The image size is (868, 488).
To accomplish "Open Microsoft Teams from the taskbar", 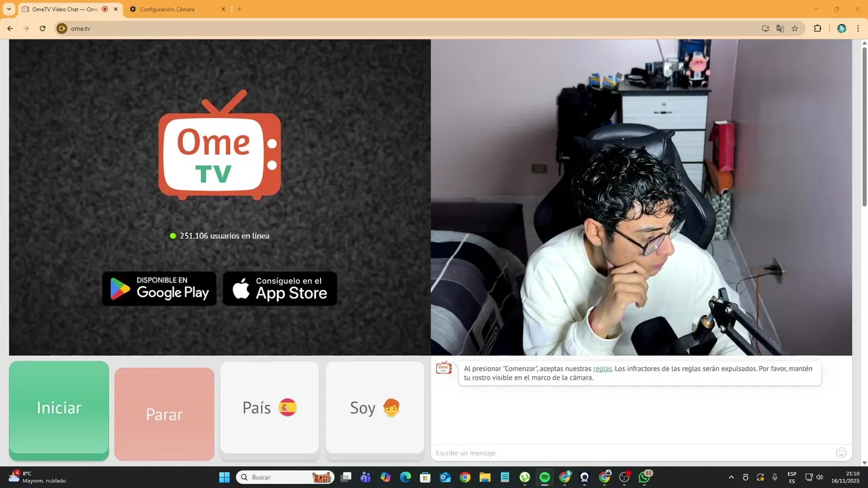I will tap(366, 477).
